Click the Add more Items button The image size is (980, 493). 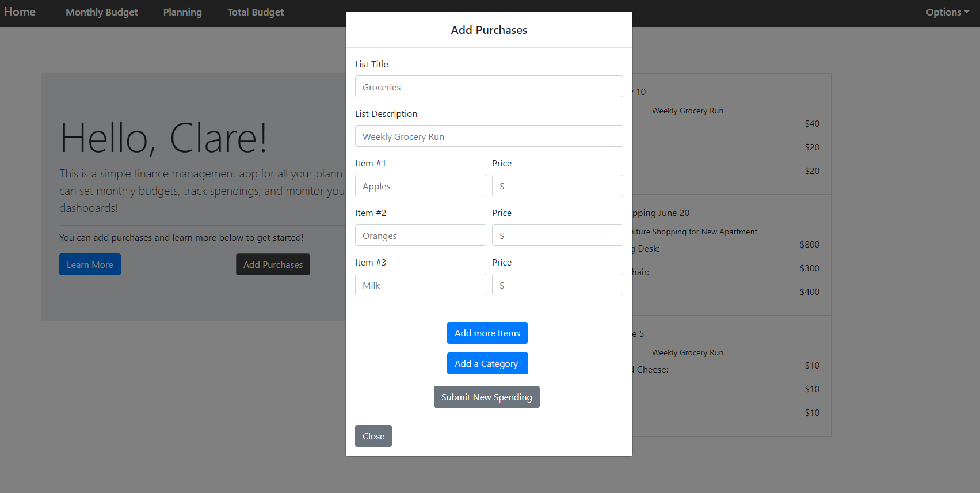click(x=487, y=333)
